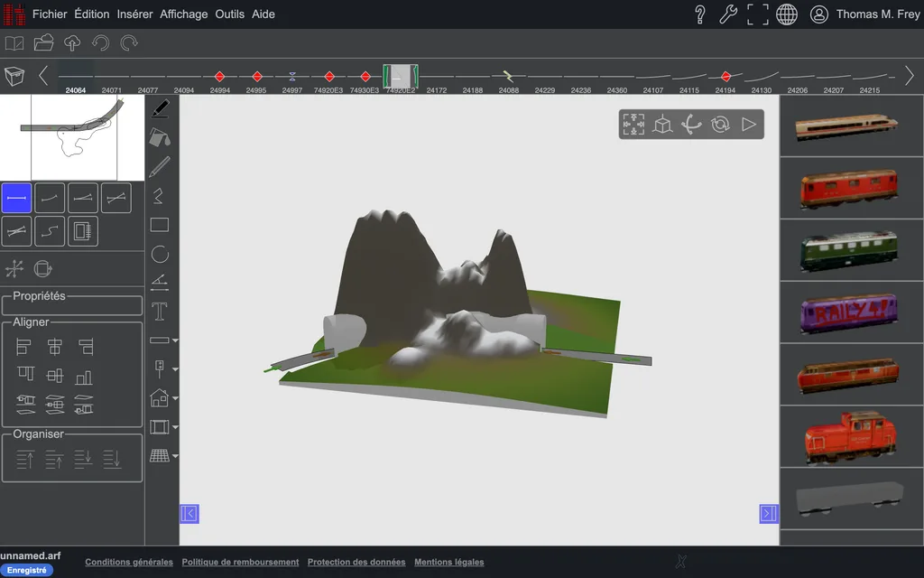The width and height of the screenshot is (924, 578).
Task: Toggle the S-curve track type button
Action: pyautogui.click(x=50, y=231)
